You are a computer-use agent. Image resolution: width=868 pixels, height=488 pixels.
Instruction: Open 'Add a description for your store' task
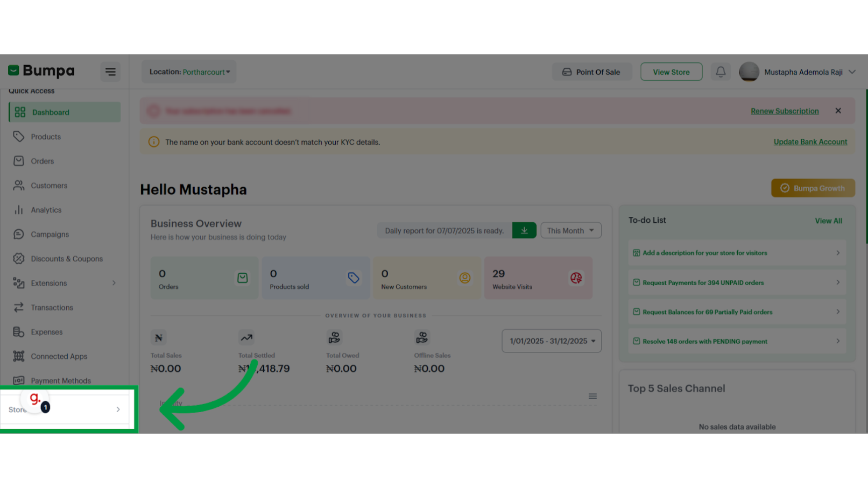(737, 253)
